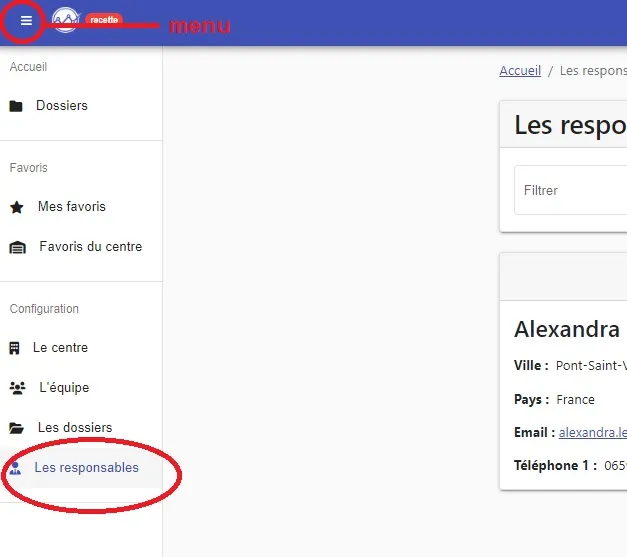Click the Accueil sidebar section label
Viewport: 627px width, 557px height.
tap(28, 67)
